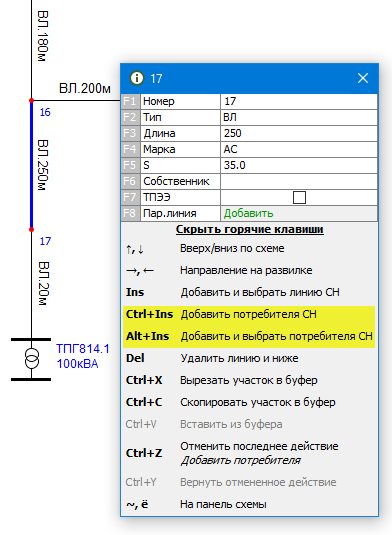Close the line 17 properties panel
Image resolution: width=392 pixels, height=535 pixels.
coord(363,78)
